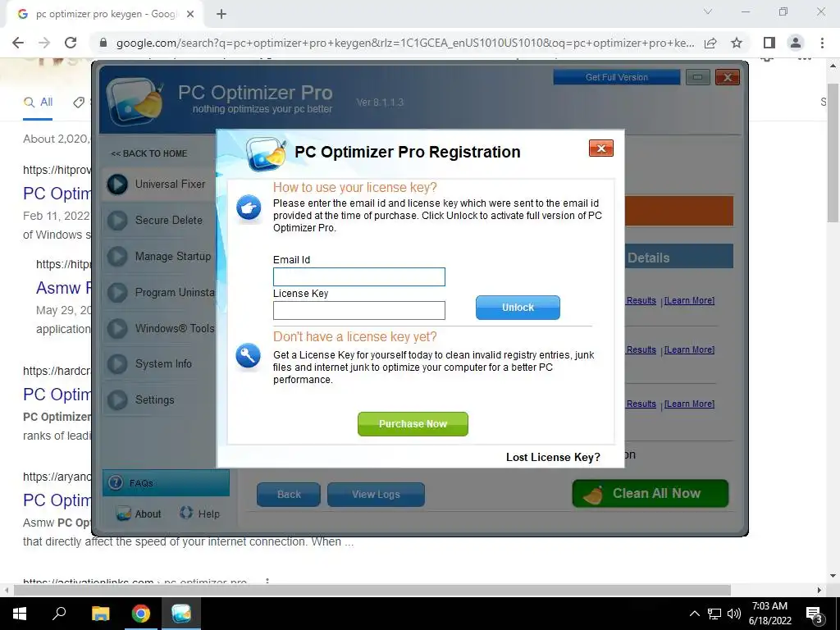Click the View Logs button
Image resolution: width=840 pixels, height=630 pixels.
point(376,495)
